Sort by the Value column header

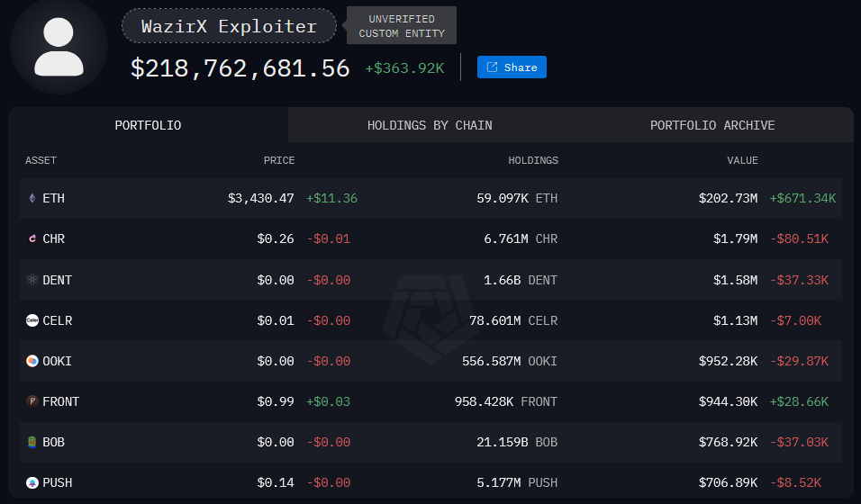point(742,160)
